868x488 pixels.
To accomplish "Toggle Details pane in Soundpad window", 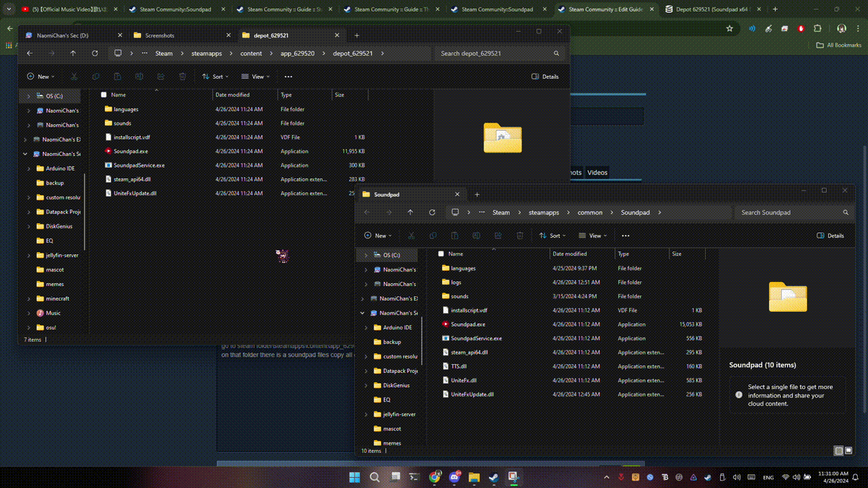I will (x=831, y=236).
